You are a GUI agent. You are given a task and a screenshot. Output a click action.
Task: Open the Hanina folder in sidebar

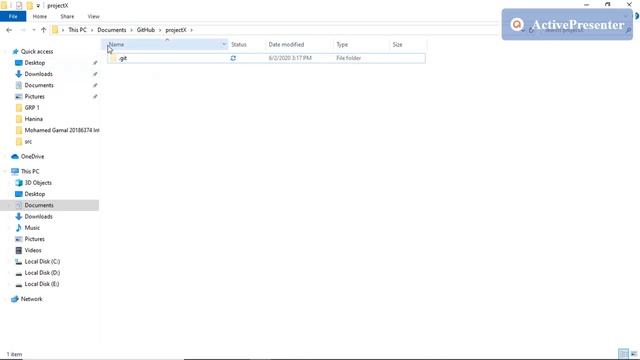tap(33, 119)
